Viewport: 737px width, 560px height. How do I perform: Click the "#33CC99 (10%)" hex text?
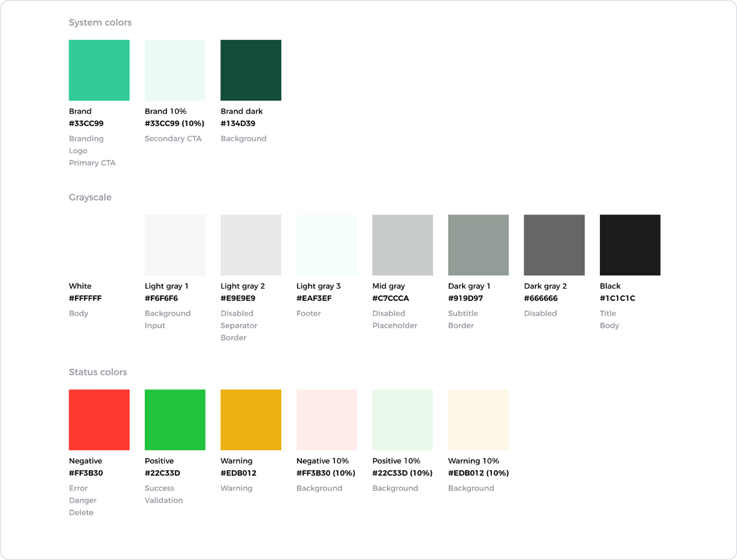(174, 124)
